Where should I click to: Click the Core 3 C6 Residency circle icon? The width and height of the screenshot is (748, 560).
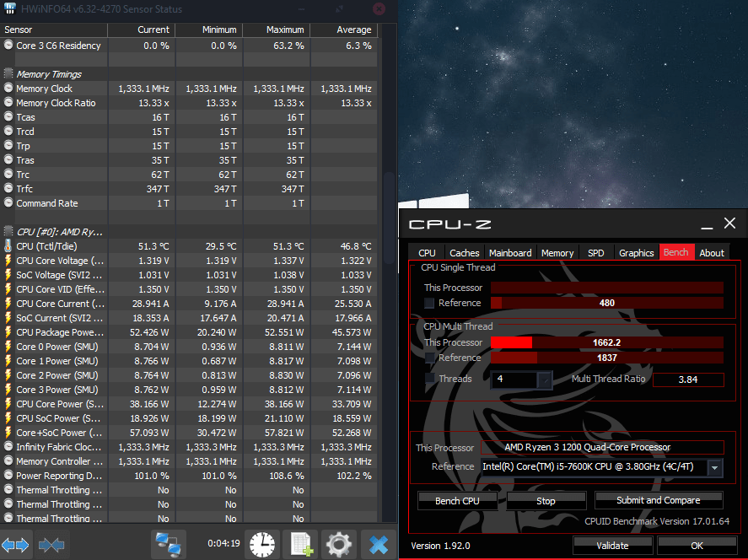click(x=8, y=46)
